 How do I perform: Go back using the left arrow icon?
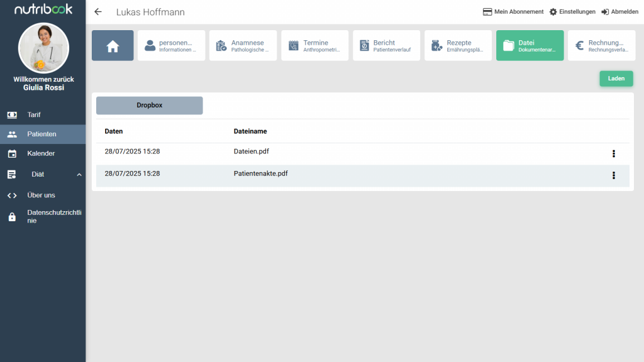[x=97, y=12]
